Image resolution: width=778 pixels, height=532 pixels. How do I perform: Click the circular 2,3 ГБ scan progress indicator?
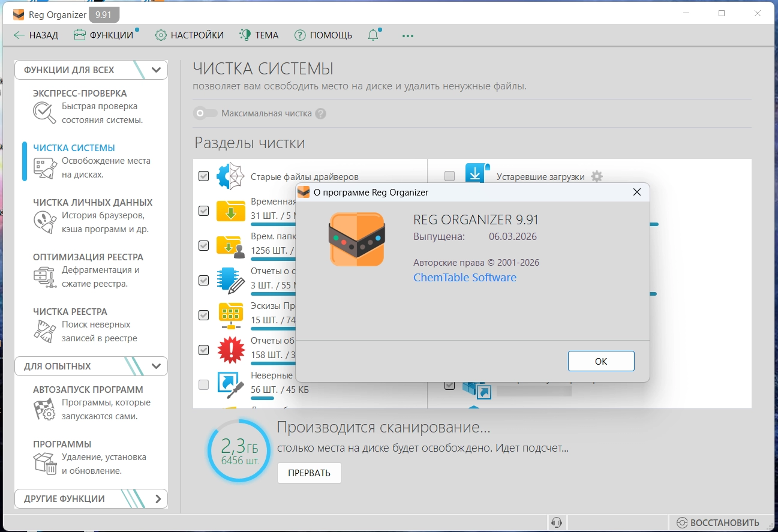[x=239, y=451]
